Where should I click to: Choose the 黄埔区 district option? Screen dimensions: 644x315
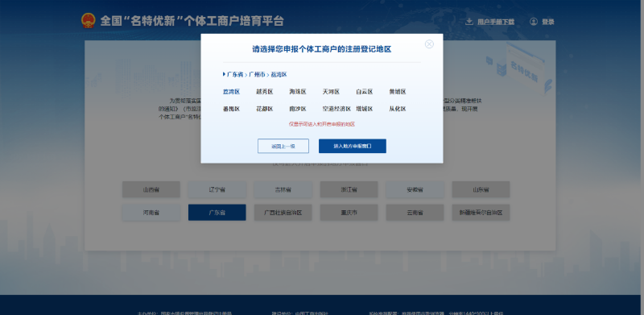pos(398,92)
